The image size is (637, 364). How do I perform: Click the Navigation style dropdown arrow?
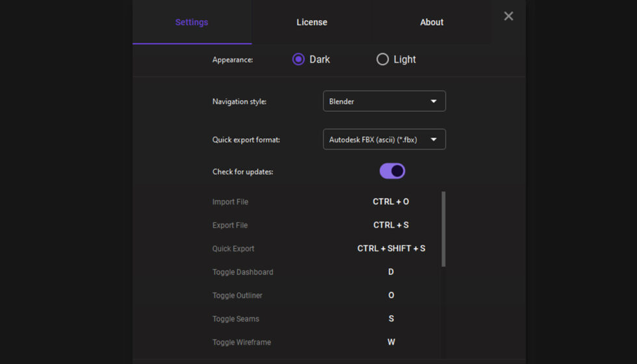pos(434,101)
